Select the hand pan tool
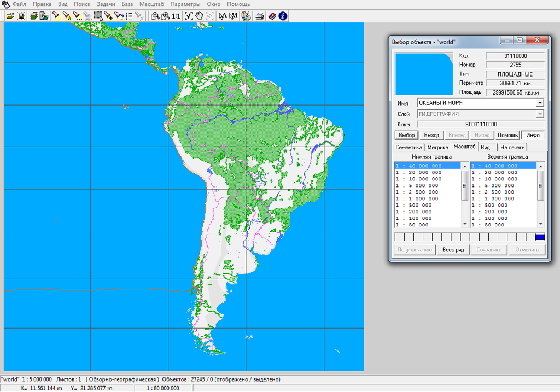The image size is (560, 392). [x=199, y=16]
